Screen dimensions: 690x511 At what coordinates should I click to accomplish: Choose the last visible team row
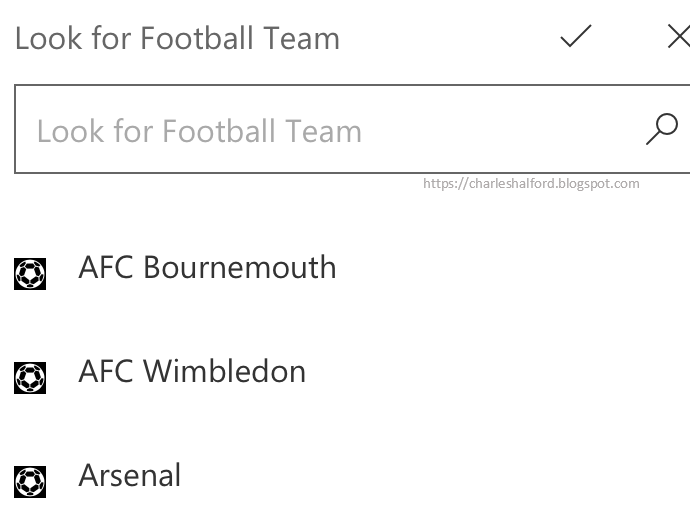(x=300, y=476)
